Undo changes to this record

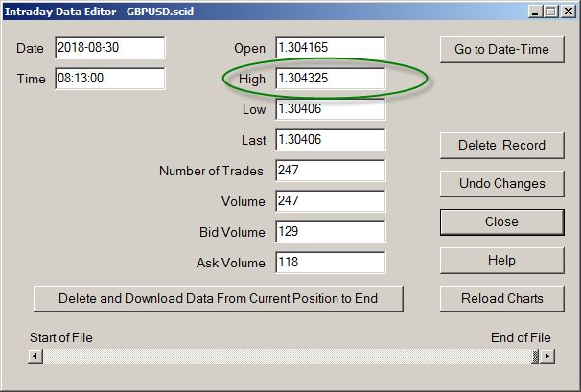point(502,184)
